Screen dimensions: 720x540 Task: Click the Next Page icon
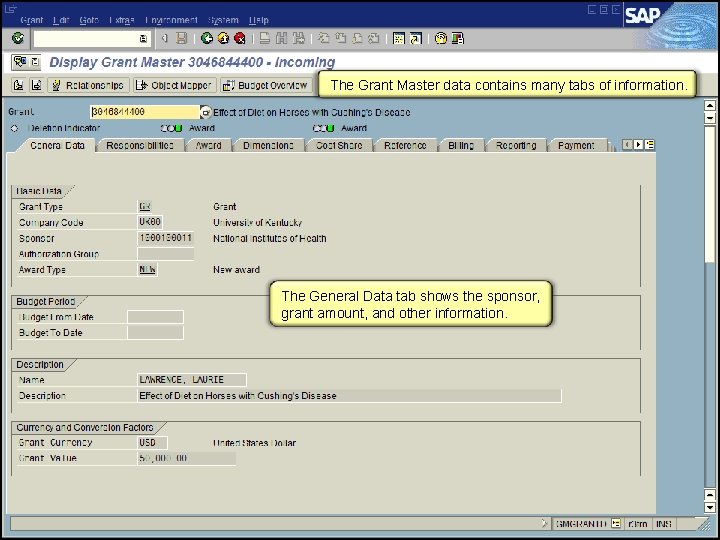tap(357, 38)
